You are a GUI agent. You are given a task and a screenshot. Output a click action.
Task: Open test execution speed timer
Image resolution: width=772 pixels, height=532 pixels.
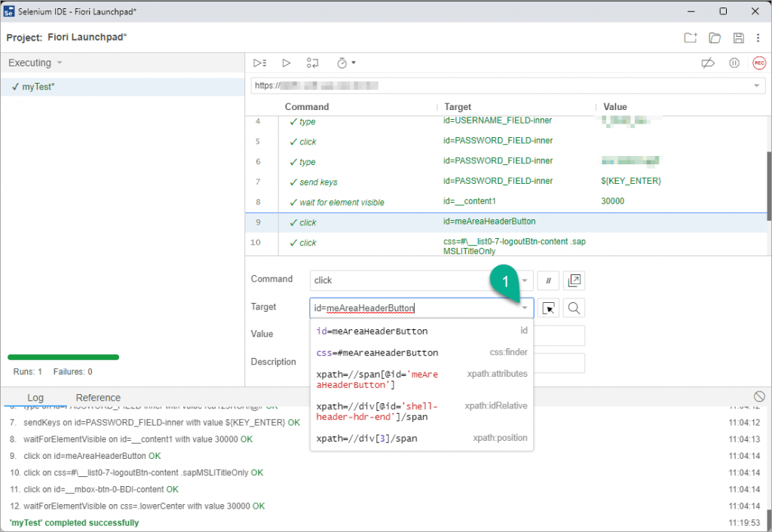(345, 63)
